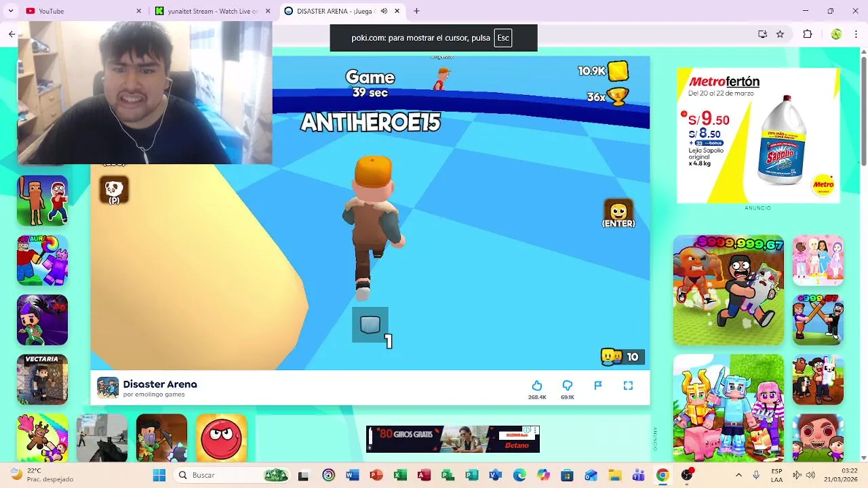Viewport: 868px width, 488px height.
Task: Close the DISASTER ARENA tab
Action: click(x=397, y=11)
